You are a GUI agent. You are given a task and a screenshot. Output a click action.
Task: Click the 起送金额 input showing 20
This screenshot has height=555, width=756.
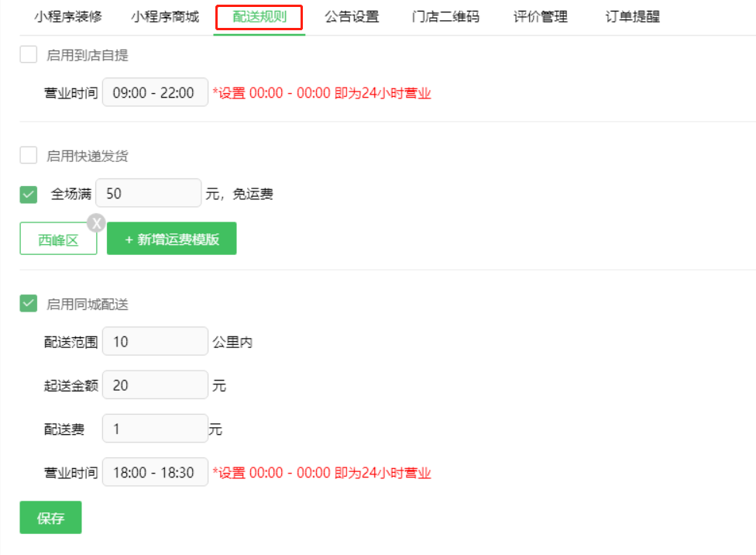155,384
